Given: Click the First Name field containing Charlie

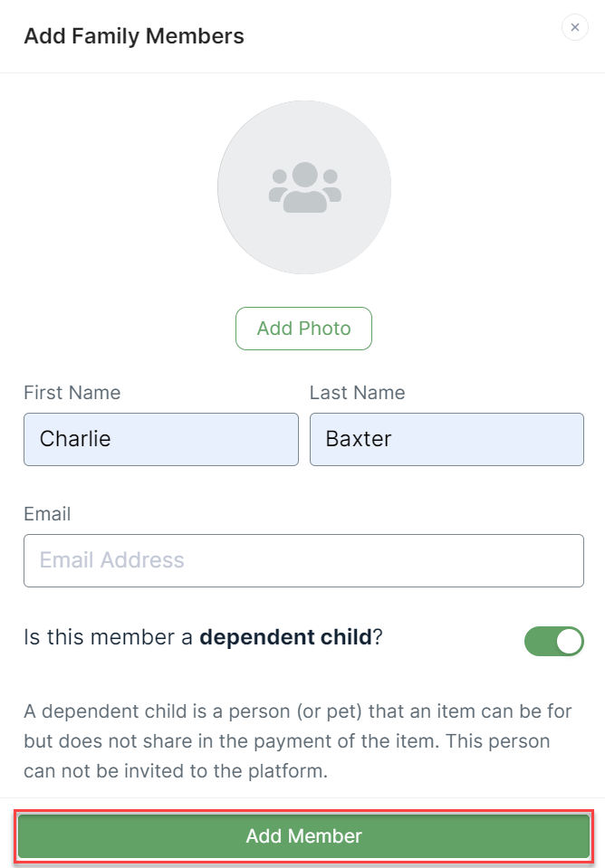Looking at the screenshot, I should click(160, 439).
